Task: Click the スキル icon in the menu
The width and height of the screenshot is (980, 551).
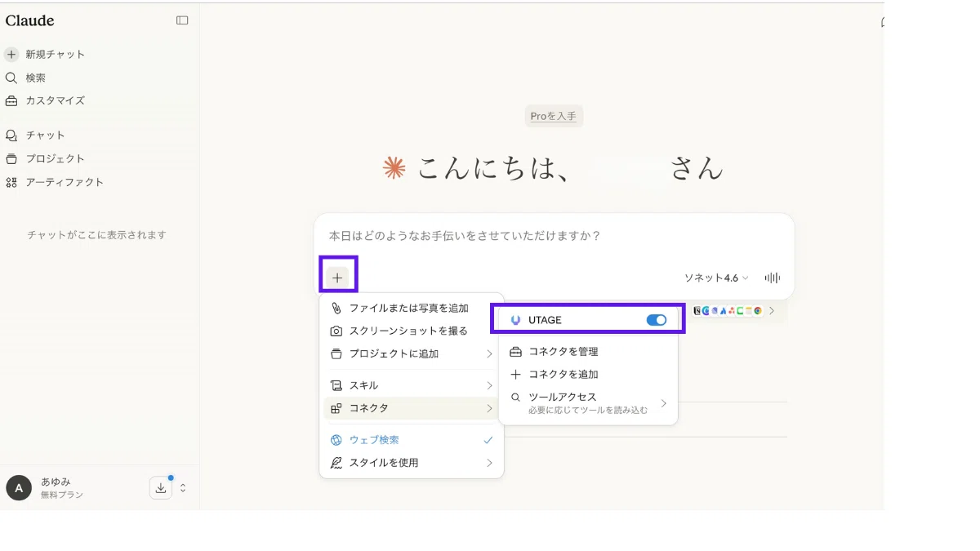Action: tap(336, 385)
